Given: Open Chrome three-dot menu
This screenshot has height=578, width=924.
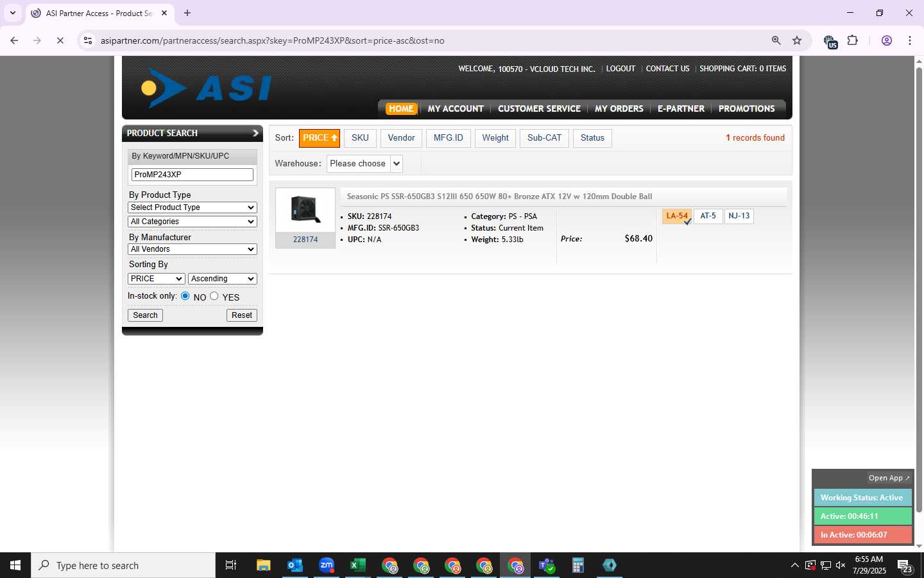Looking at the screenshot, I should [910, 40].
